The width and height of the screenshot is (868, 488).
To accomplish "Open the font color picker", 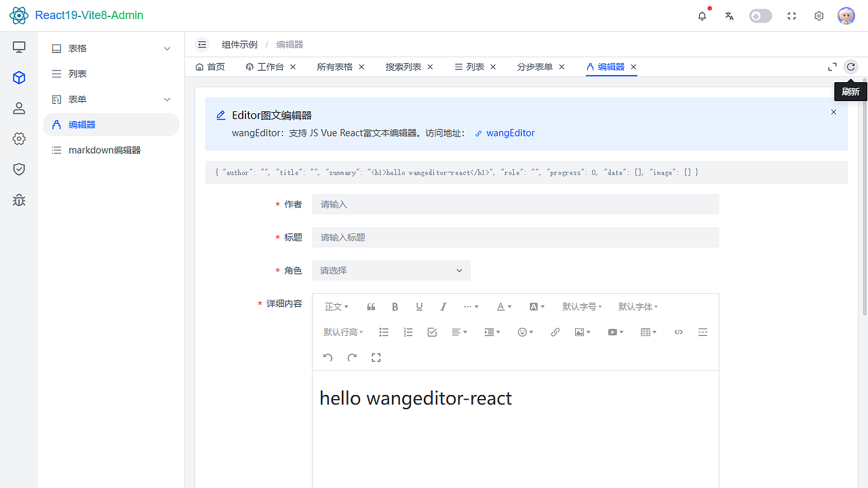I will 504,307.
